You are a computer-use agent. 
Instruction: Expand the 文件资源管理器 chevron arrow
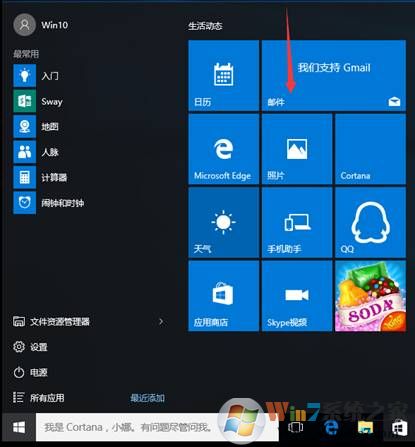tap(161, 322)
